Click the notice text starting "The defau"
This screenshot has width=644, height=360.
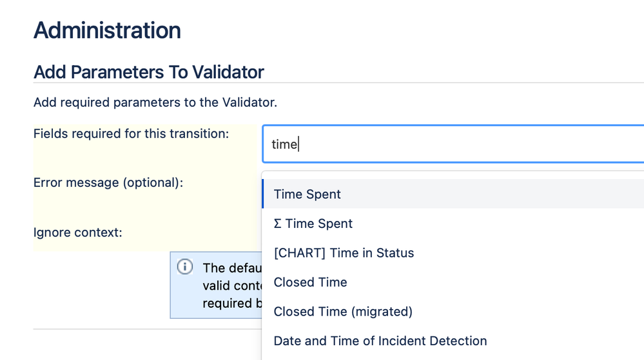(232, 268)
